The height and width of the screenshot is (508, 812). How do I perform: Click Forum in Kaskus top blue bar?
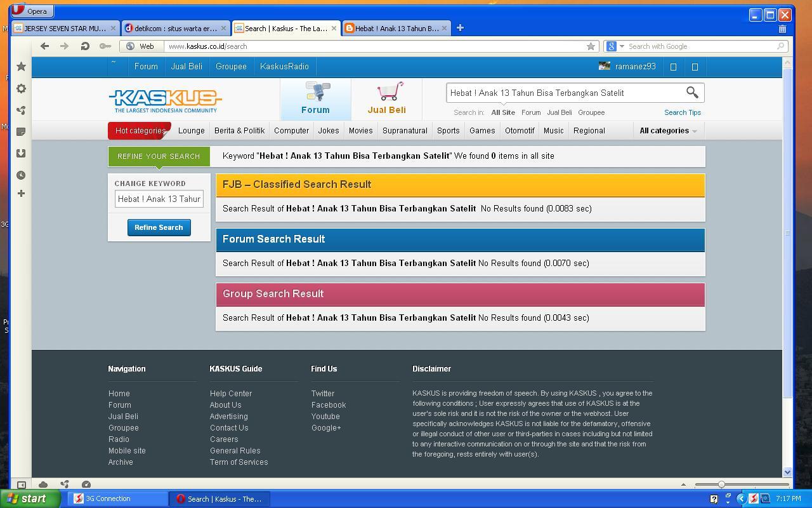coord(146,66)
